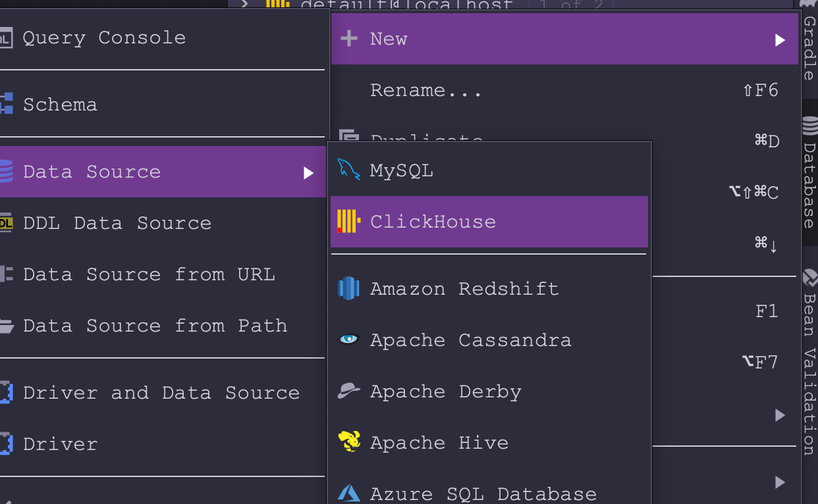818x504 pixels.
Task: Select the Driver menu entry
Action: 162,444
